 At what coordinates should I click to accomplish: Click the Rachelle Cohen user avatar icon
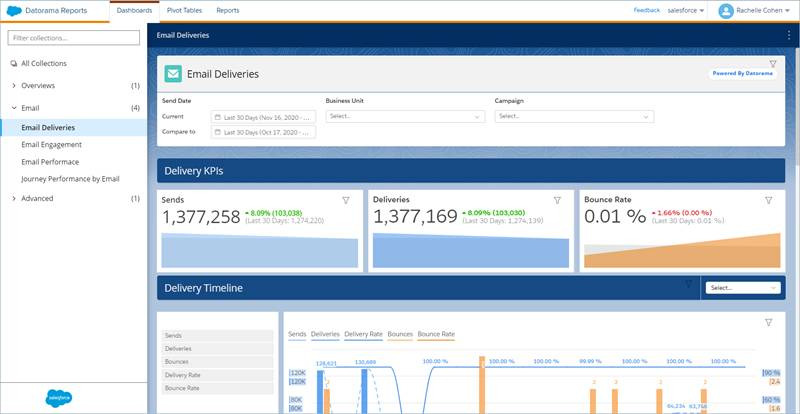(x=726, y=11)
